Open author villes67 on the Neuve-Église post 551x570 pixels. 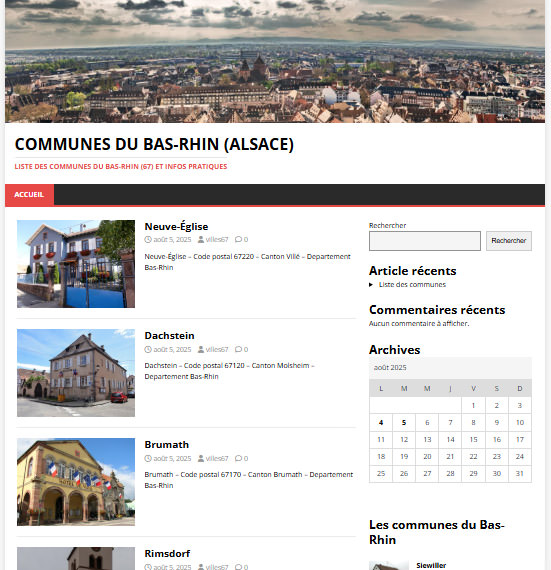click(217, 240)
